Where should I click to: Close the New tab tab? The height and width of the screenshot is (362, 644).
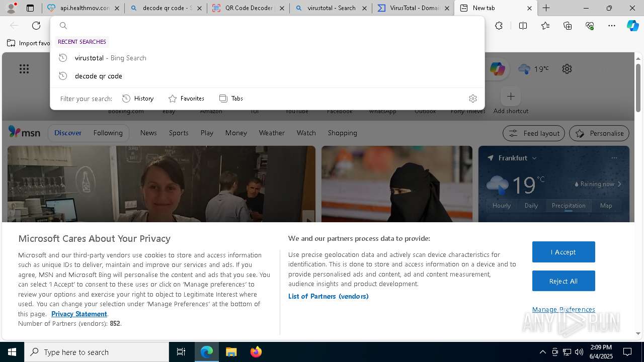[x=529, y=8]
